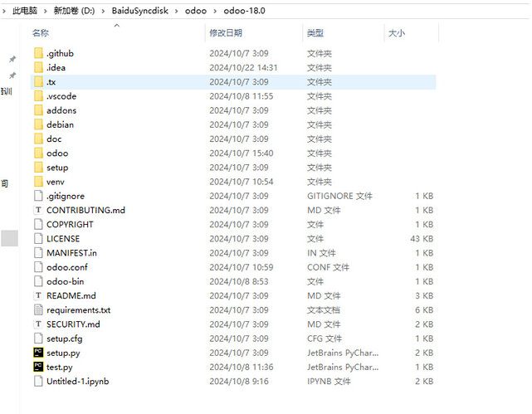Click odoo-18.0 in the address bar

click(x=244, y=11)
